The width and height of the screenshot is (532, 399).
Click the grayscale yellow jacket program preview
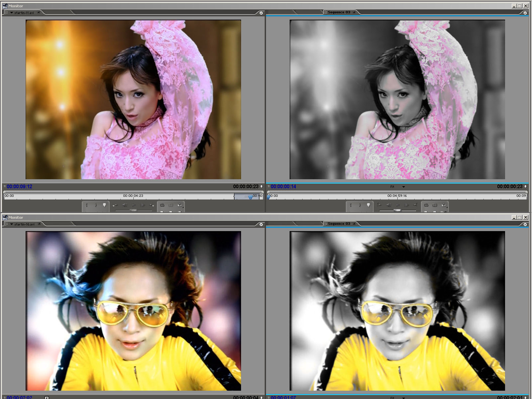[x=397, y=311]
